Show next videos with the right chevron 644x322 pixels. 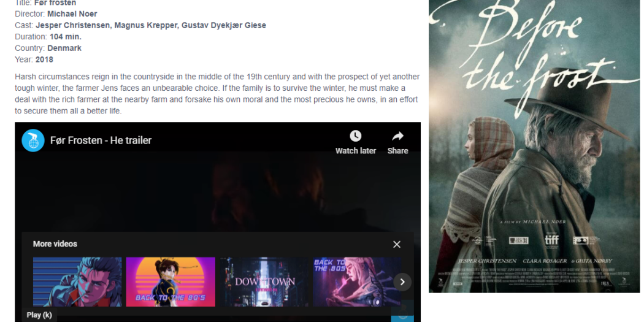(x=402, y=282)
